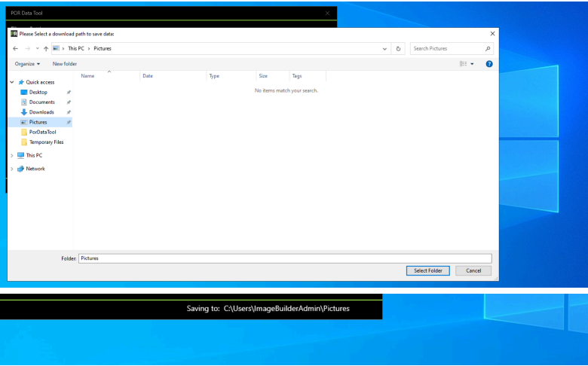Click the search magnifier icon
Screen dimensions: 588x366
[x=488, y=48]
